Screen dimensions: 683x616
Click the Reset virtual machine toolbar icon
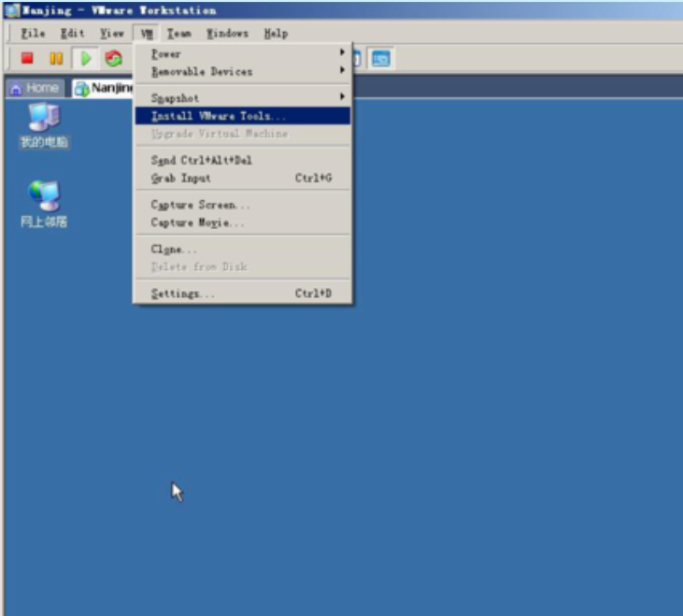(113, 58)
